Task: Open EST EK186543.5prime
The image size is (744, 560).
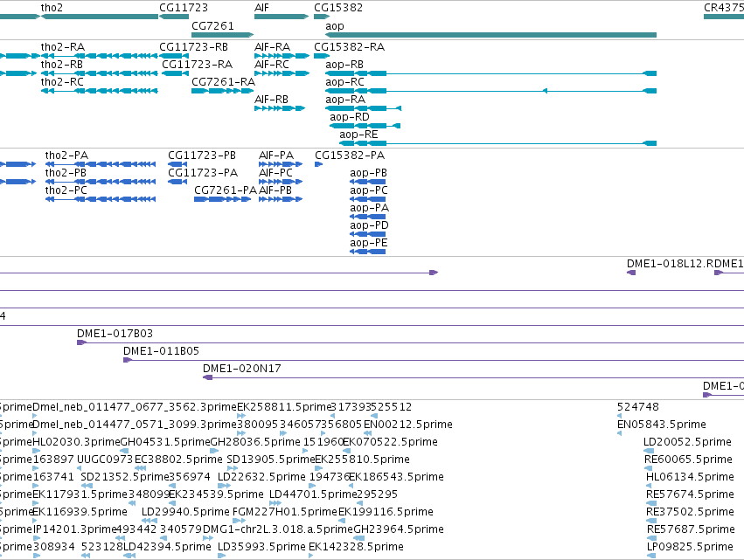Action: click(x=397, y=477)
